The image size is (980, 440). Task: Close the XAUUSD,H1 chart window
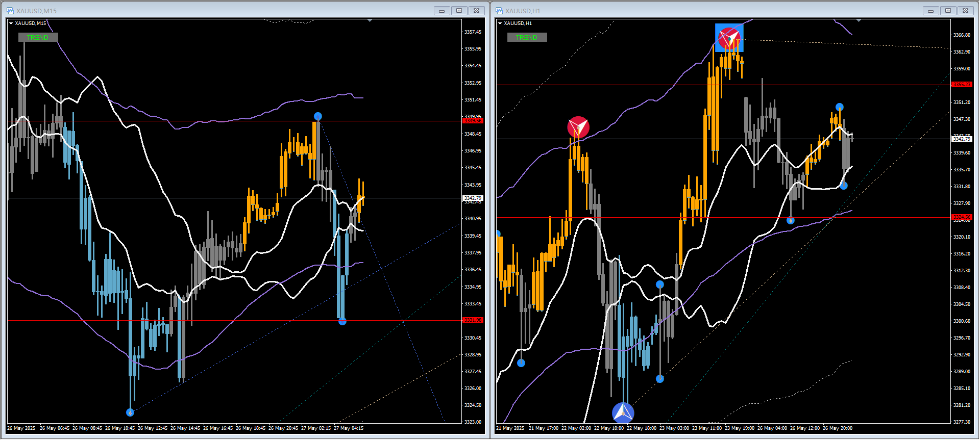965,11
